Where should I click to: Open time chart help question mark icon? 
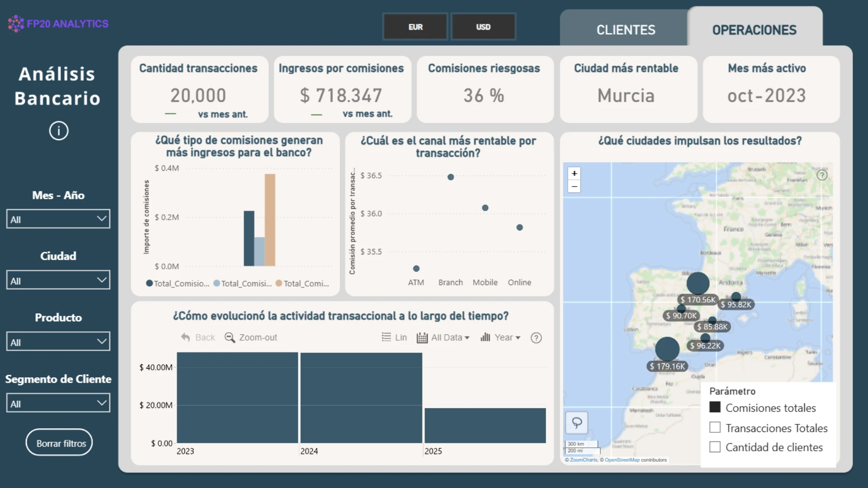pyautogui.click(x=536, y=338)
